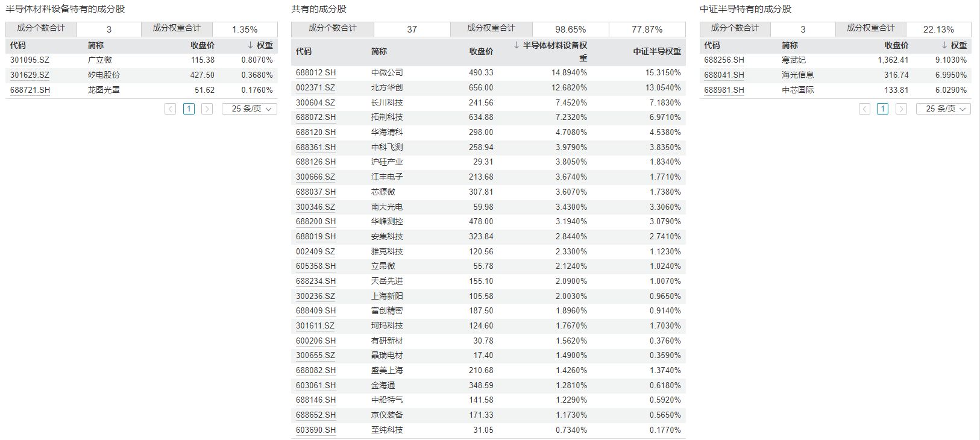Open stock code 605358.SH link
This screenshot has height=440, width=980.
click(316, 266)
